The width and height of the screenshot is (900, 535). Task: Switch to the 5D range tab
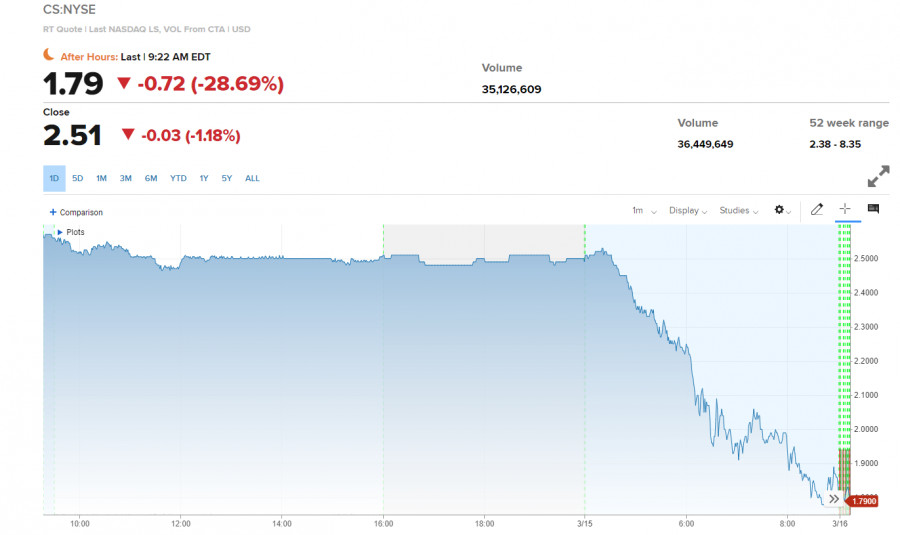[78, 179]
